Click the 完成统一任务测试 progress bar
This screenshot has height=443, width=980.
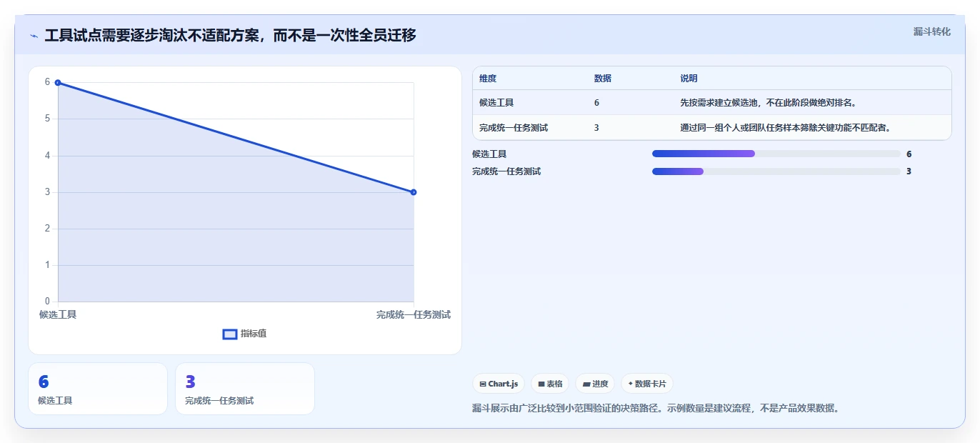pyautogui.click(x=776, y=171)
